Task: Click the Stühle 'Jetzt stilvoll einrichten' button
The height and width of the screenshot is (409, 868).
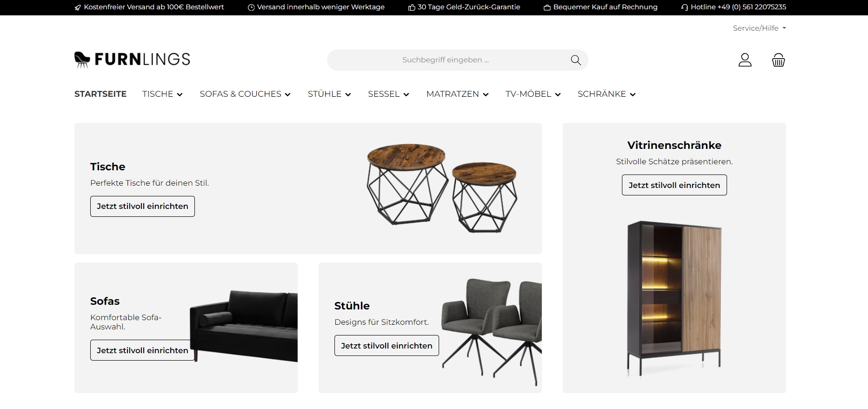Action: 387,345
